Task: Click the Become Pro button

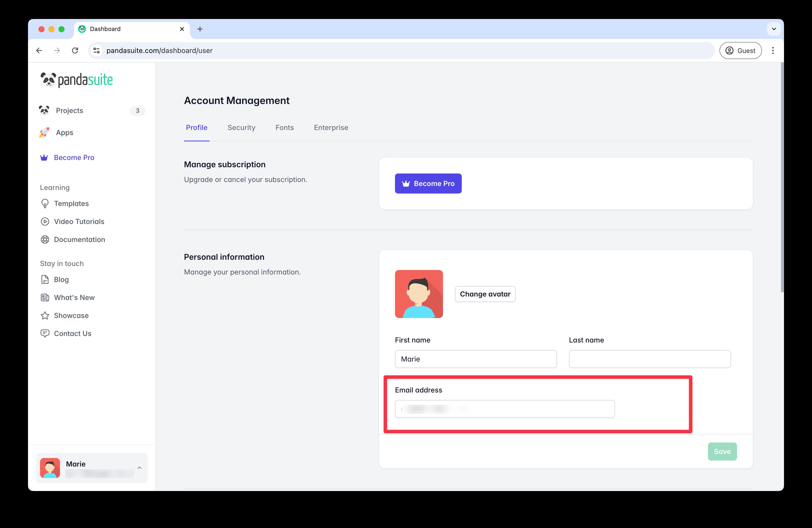Action: [x=428, y=183]
